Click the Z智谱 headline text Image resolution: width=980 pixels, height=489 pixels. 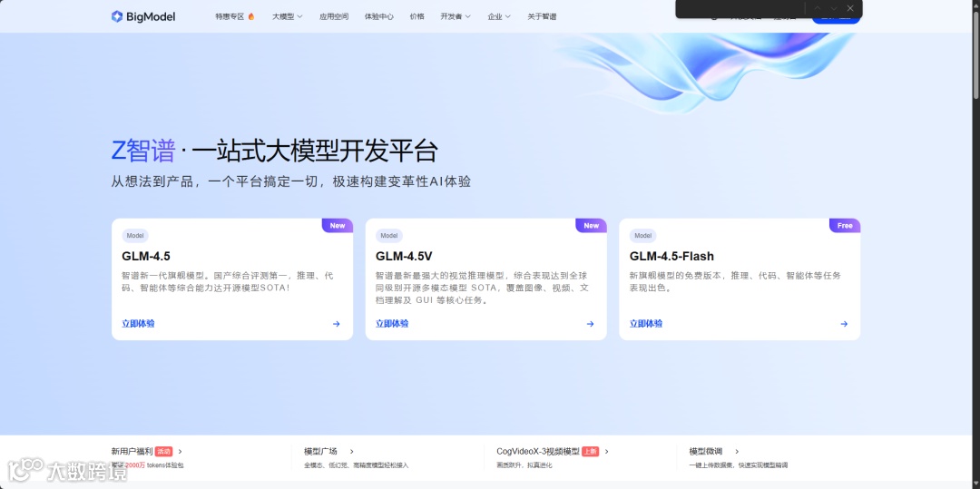[143, 152]
